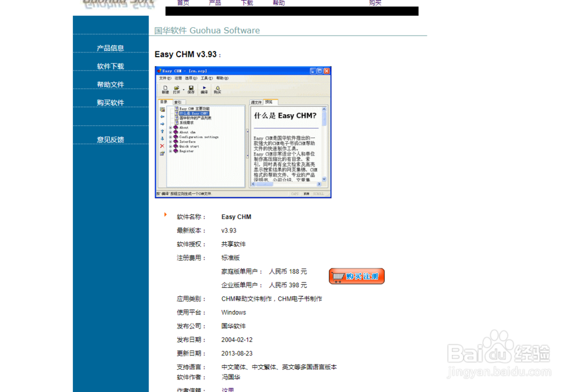Click the price text 人民币 398 元
This screenshot has width=583, height=392.
288,285
